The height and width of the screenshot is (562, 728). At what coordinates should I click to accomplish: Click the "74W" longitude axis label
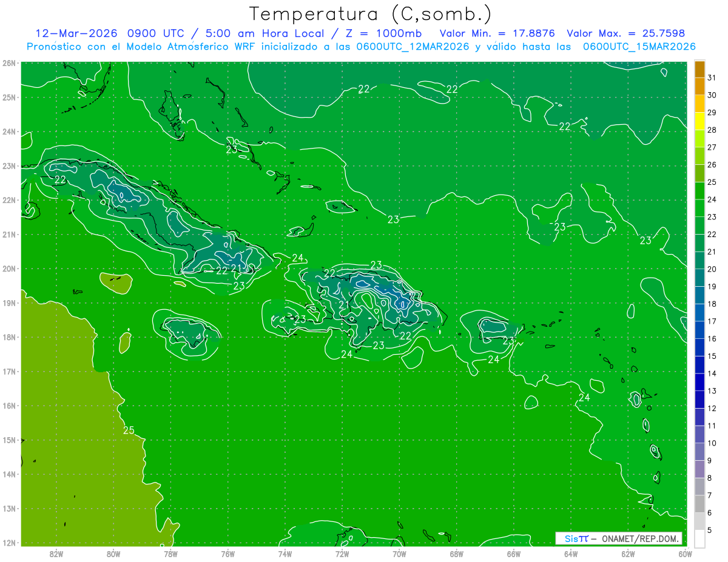(285, 554)
